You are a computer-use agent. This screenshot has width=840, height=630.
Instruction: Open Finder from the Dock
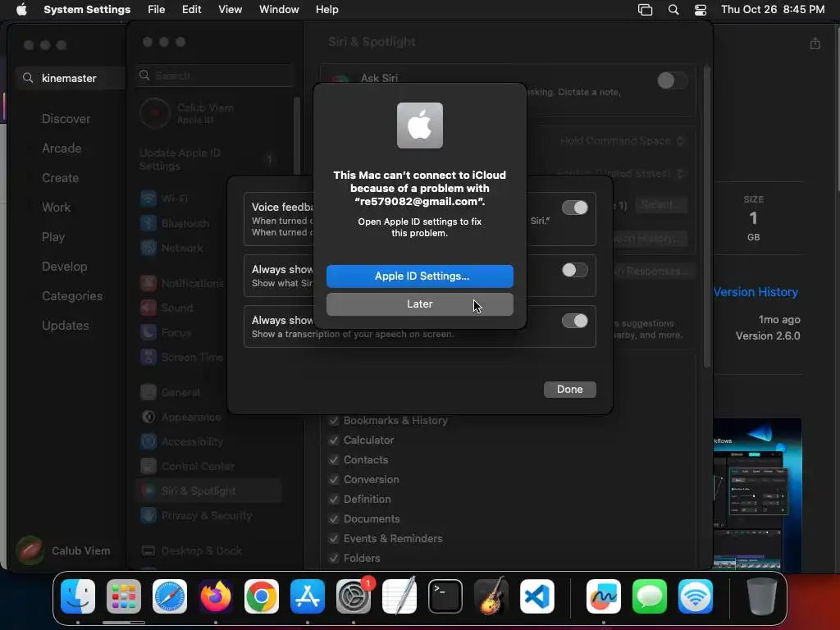(x=78, y=596)
